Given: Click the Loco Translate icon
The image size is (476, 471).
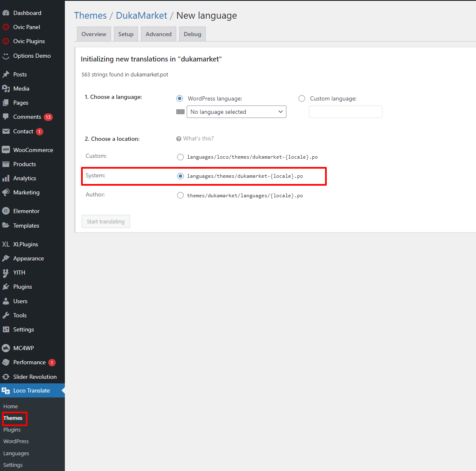Looking at the screenshot, I should [x=6, y=390].
